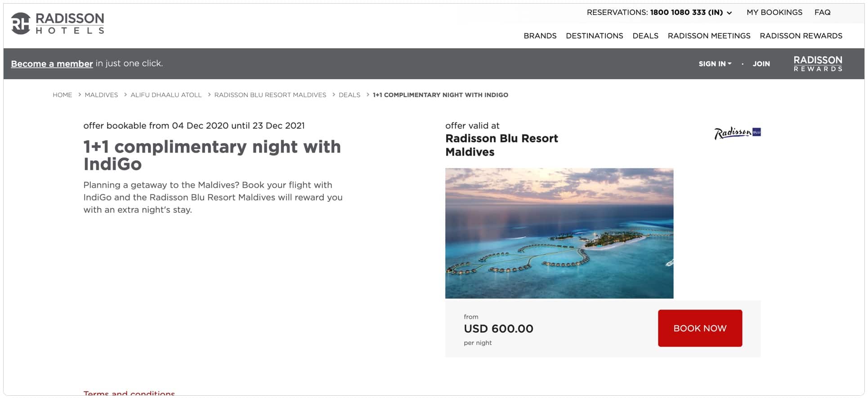Click the Radisson Blu brand logo
Image resolution: width=868 pixels, height=398 pixels.
736,132
